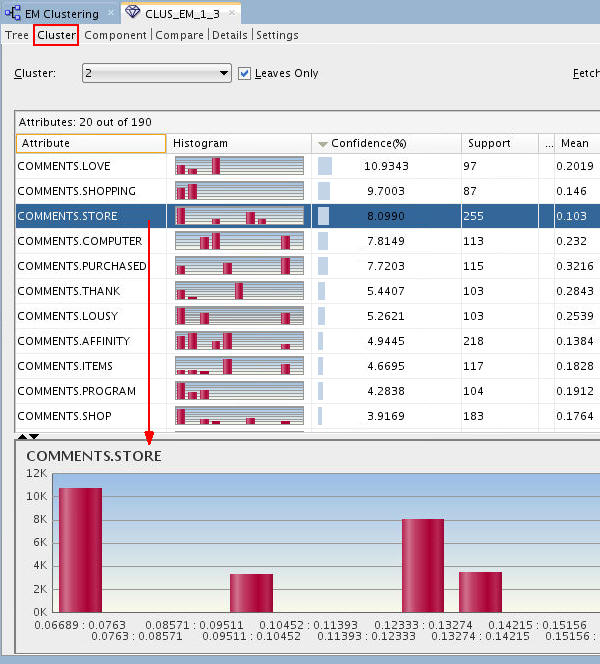
Task: Close the EM Clustering tab
Action: [111, 13]
